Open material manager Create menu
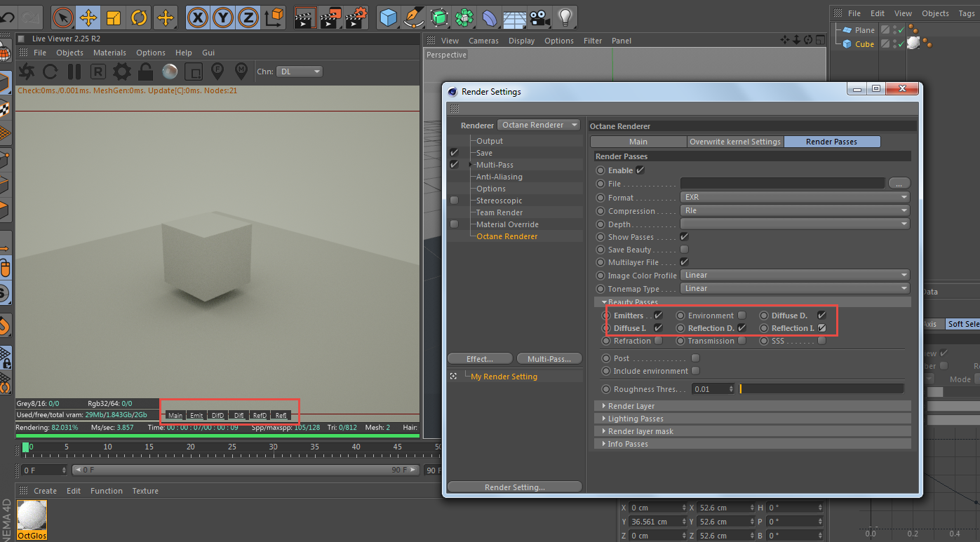 (46, 491)
